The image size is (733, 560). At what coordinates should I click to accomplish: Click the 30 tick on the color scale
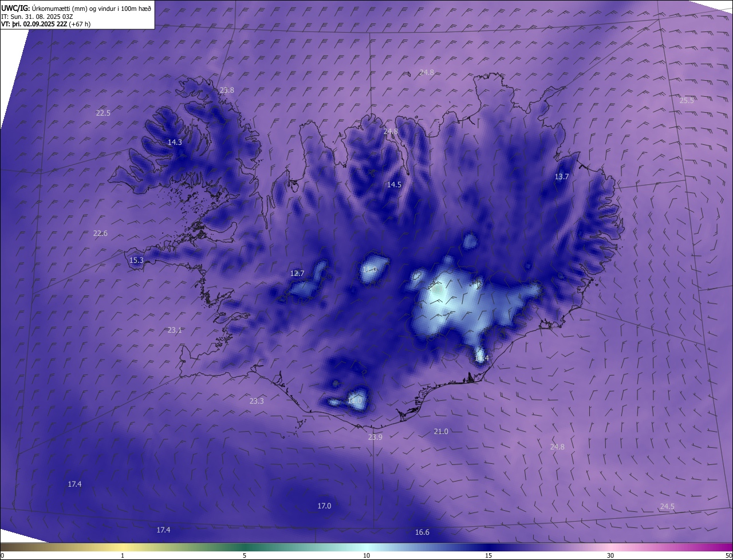coord(610,555)
